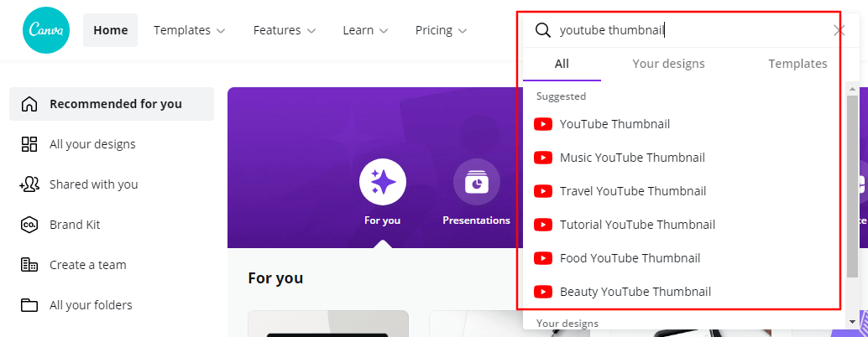This screenshot has height=337, width=868.
Task: Click the people icon for Shared with you
Action: (x=29, y=184)
